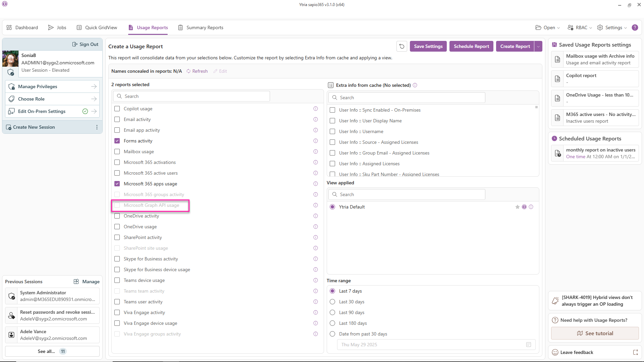The width and height of the screenshot is (644, 362).
Task: Click the Mailbox usage with Archive info report icon
Action: [x=557, y=59]
